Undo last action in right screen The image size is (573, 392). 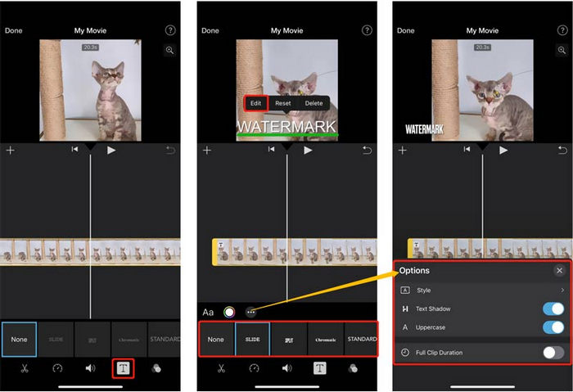tap(563, 150)
